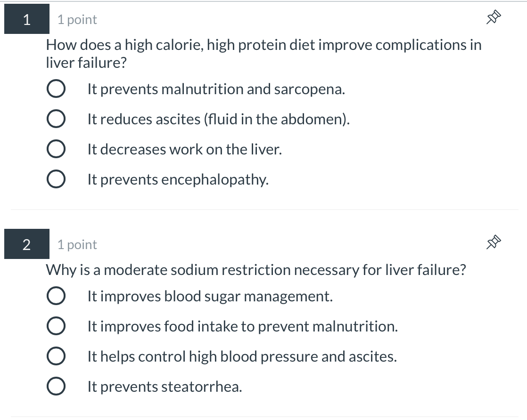The width and height of the screenshot is (527, 420).
Task: Click the question number 1 badge
Action: [27, 19]
